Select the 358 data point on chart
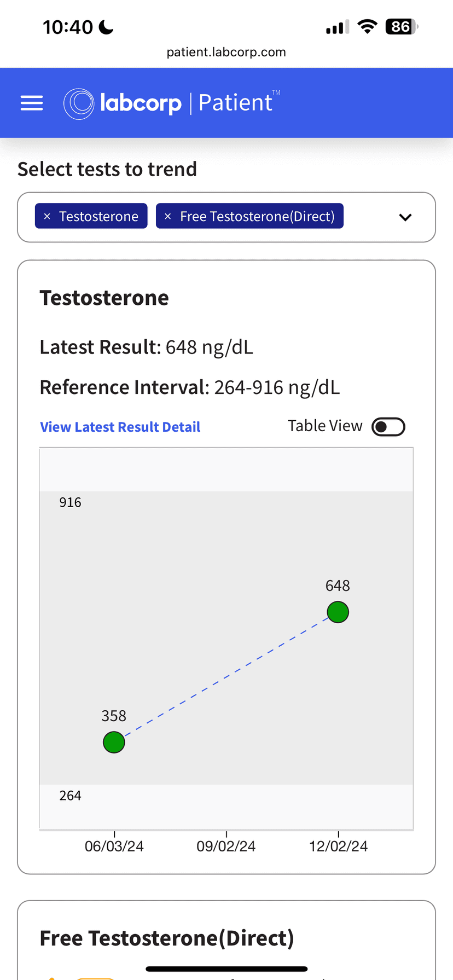 click(114, 743)
